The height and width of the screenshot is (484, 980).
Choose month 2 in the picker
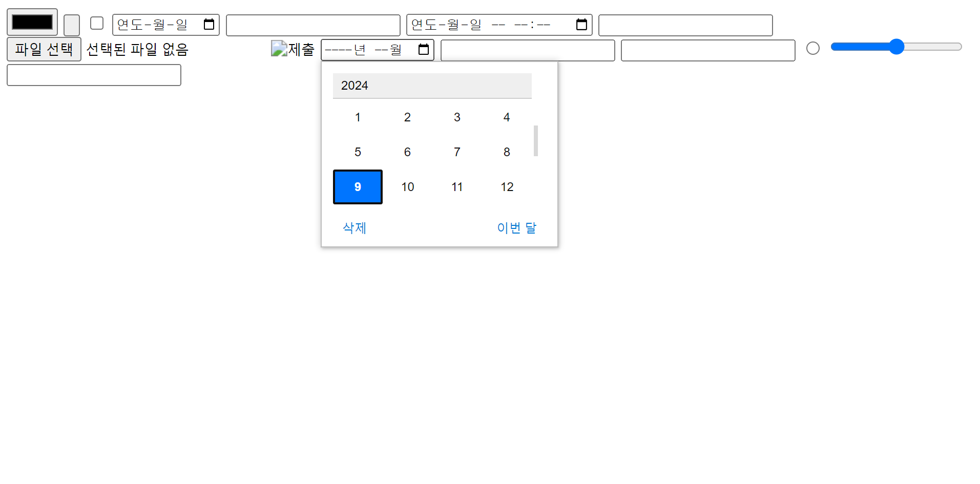(x=407, y=117)
